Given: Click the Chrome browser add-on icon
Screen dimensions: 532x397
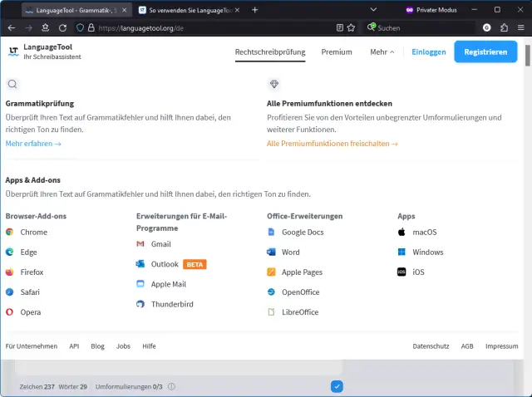Looking at the screenshot, I should point(10,232).
